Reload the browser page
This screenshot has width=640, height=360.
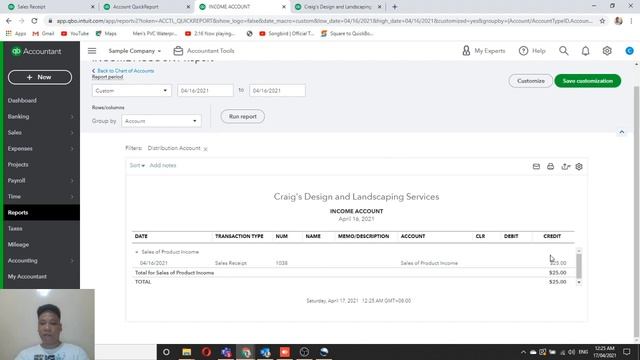coord(34,20)
